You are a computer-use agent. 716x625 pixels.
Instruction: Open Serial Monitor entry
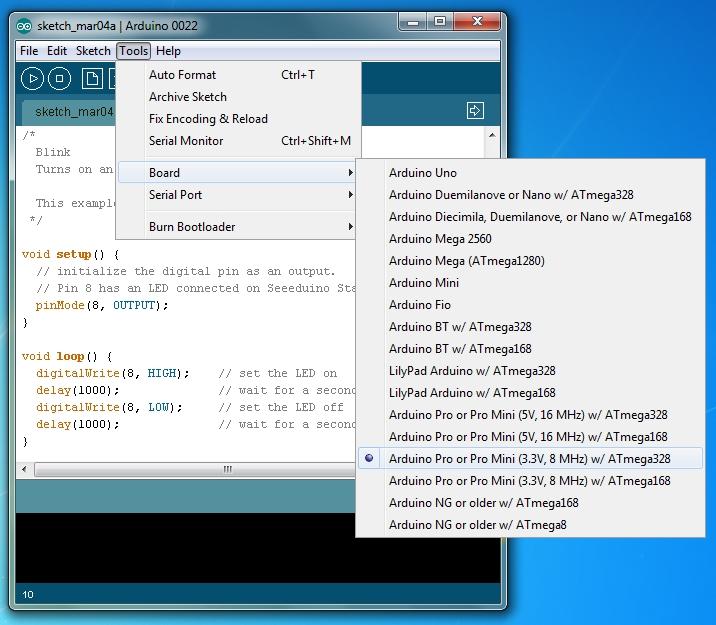[x=238, y=141]
